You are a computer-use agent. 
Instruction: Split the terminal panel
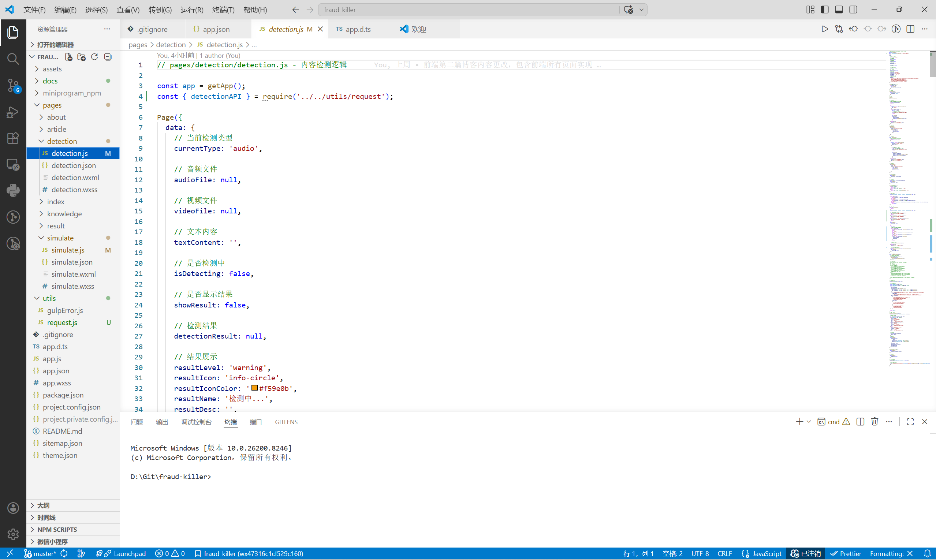(x=861, y=422)
